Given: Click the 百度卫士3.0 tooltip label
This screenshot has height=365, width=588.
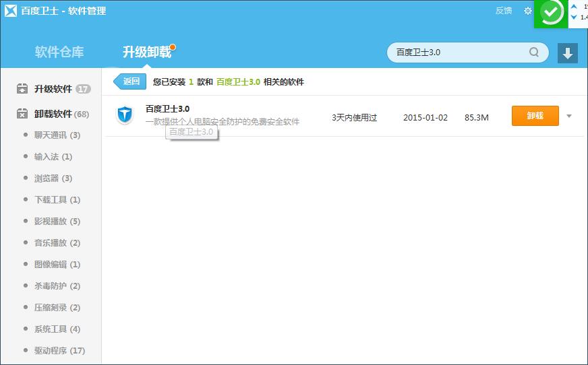Looking at the screenshot, I should pyautogui.click(x=192, y=132).
